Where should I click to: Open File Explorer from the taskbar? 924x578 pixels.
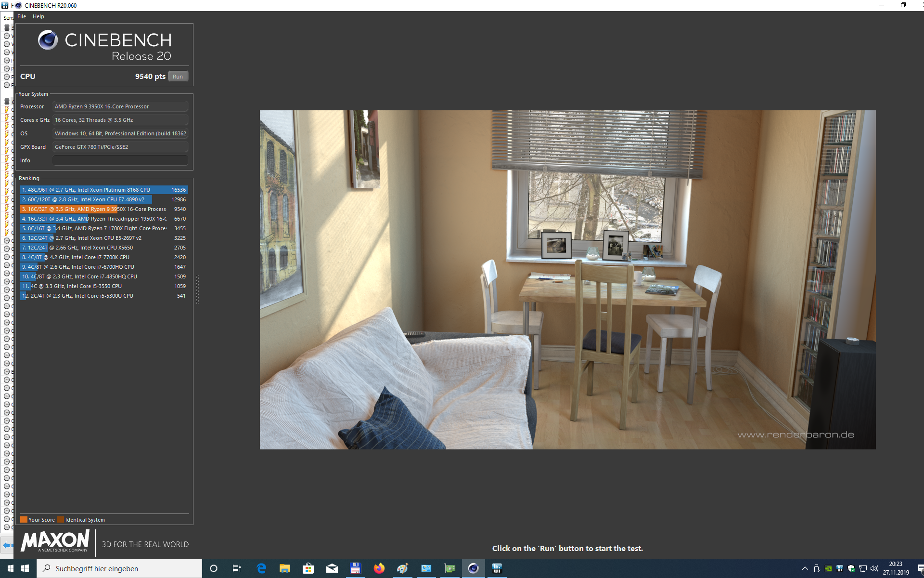285,568
